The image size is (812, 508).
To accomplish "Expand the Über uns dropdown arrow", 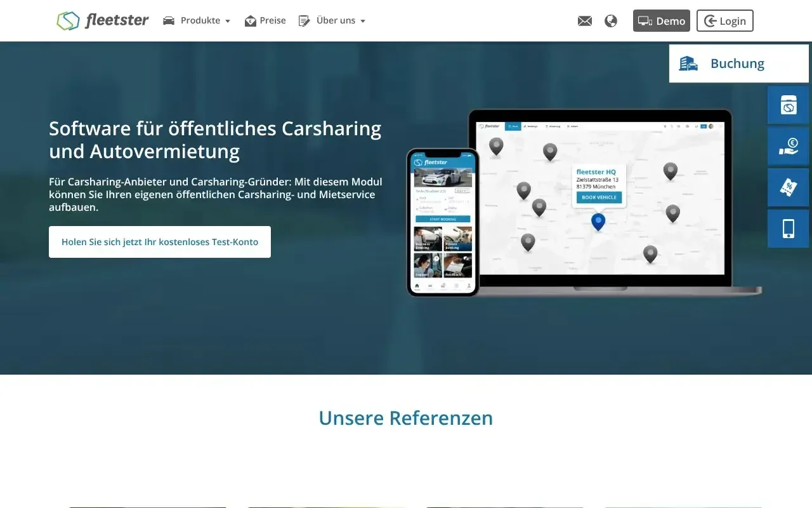I will click(x=363, y=22).
